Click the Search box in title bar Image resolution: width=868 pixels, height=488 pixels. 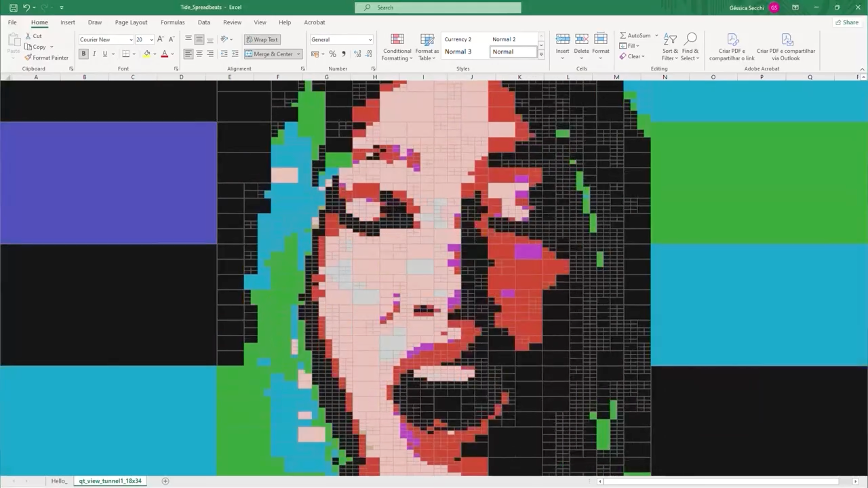438,8
